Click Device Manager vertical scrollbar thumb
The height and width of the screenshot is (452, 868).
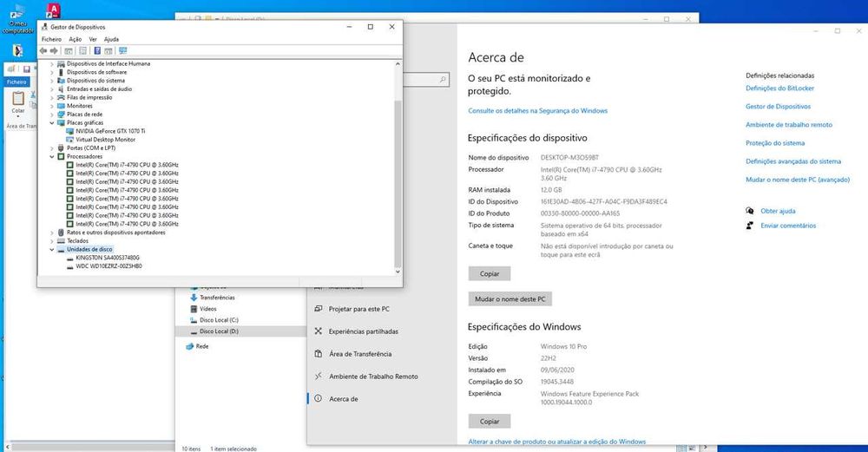coord(398,184)
